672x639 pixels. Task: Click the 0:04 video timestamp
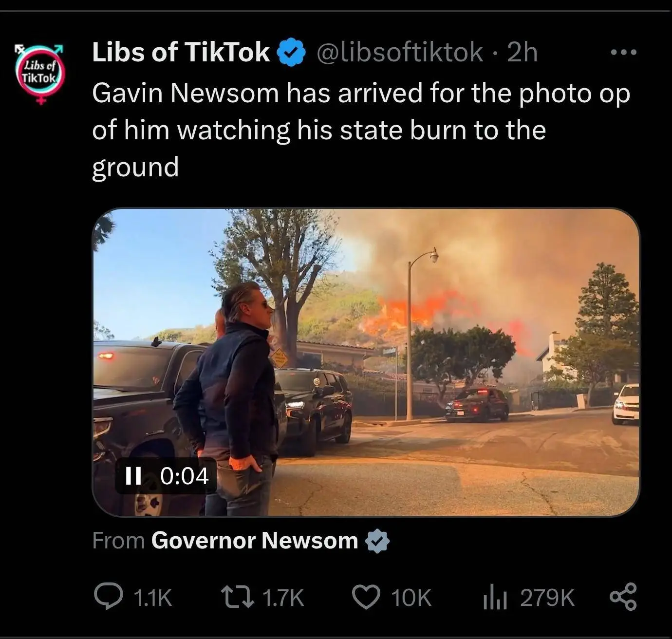[184, 476]
